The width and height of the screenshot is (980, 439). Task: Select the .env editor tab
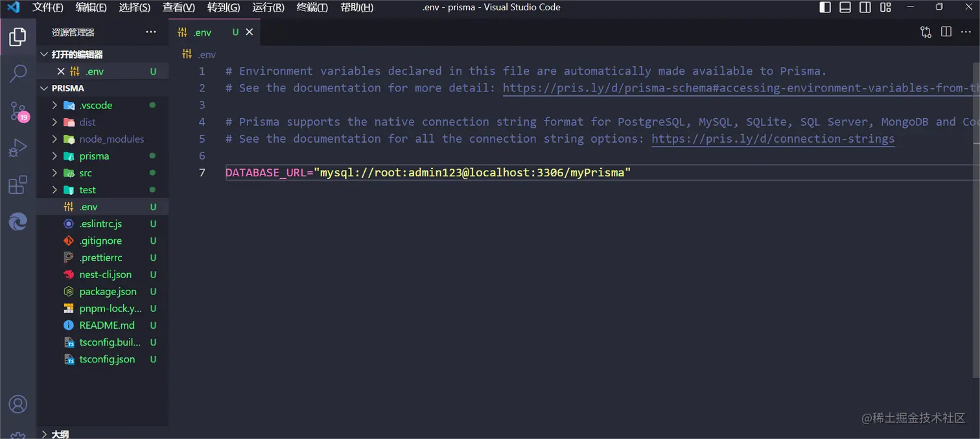[x=215, y=32]
